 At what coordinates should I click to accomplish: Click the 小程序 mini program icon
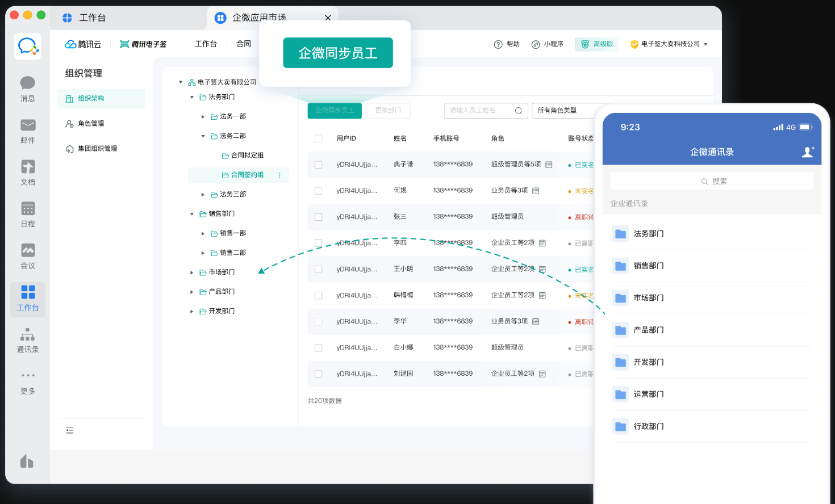tap(536, 44)
